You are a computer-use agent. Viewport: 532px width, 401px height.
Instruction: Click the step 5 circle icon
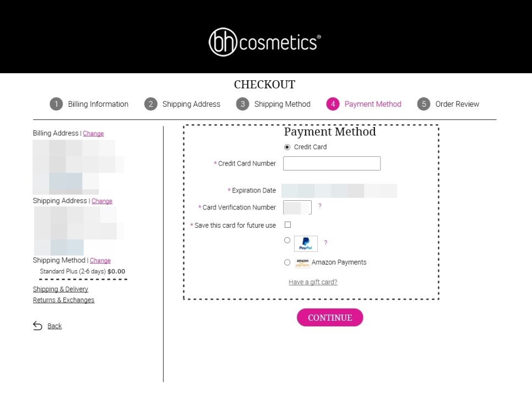pyautogui.click(x=424, y=104)
